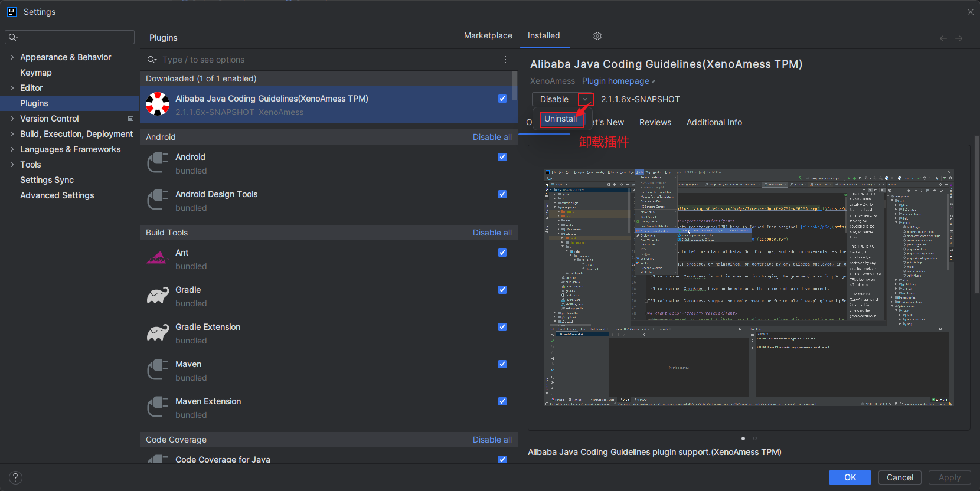Click the OK button

click(850, 477)
